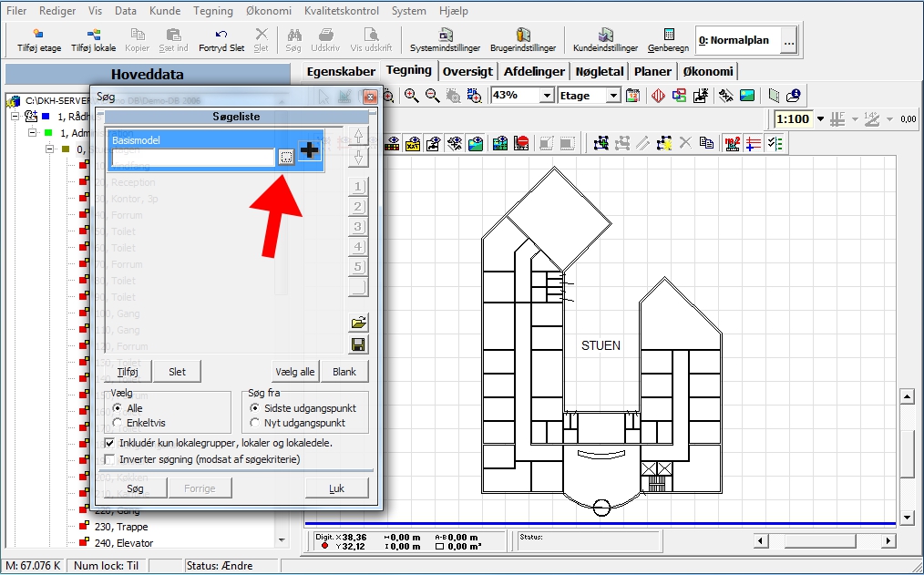Screen dimensions: 924x575
Task: Click the red and blue lines icon
Action: click(754, 143)
